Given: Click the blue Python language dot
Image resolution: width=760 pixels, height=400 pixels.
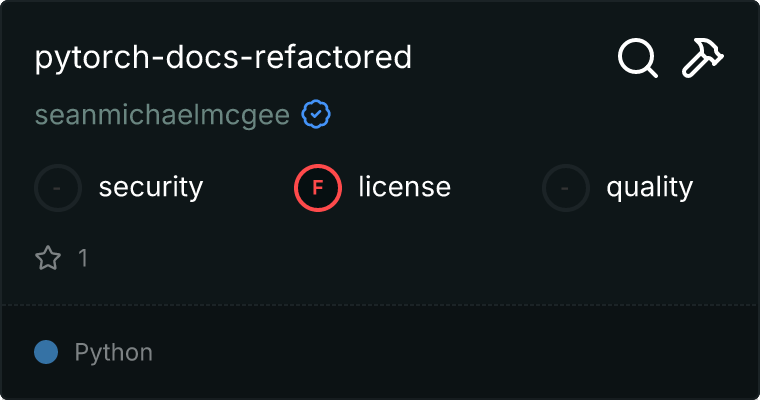Looking at the screenshot, I should pos(45,352).
